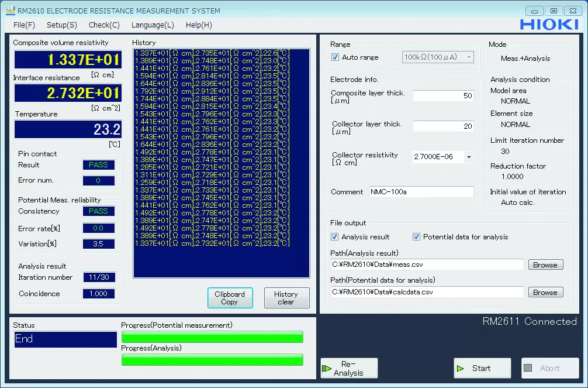Viewport: 588px width, 388px height.
Task: Open the Setup(S) menu
Action: click(62, 25)
